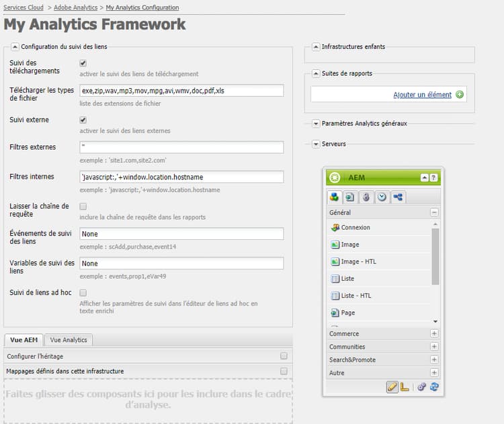Viewport: 504px width, 424px height.
Task: Open the Workflow tab icon in sidekick
Action: (x=398, y=197)
